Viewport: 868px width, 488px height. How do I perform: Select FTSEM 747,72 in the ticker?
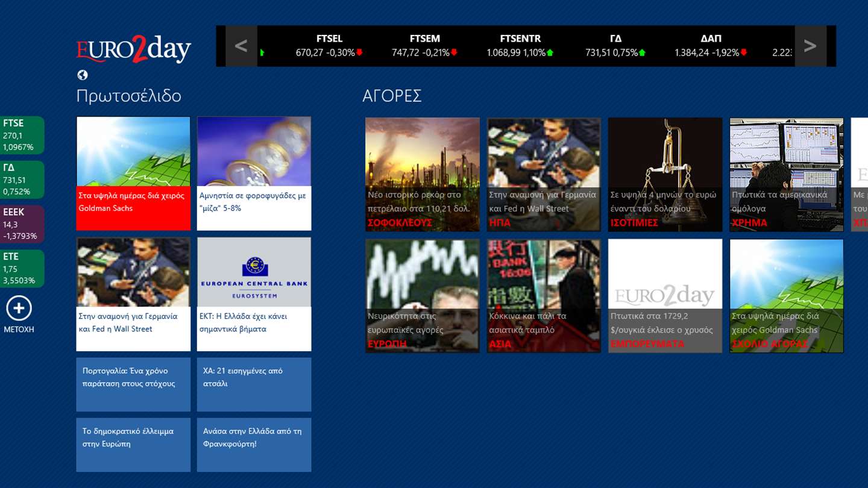point(424,46)
